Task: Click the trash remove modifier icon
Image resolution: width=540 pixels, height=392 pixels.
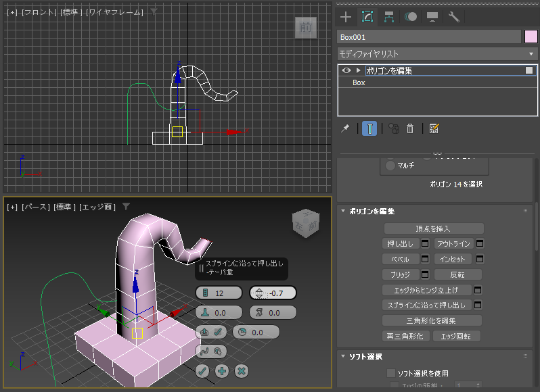Action: coord(410,128)
